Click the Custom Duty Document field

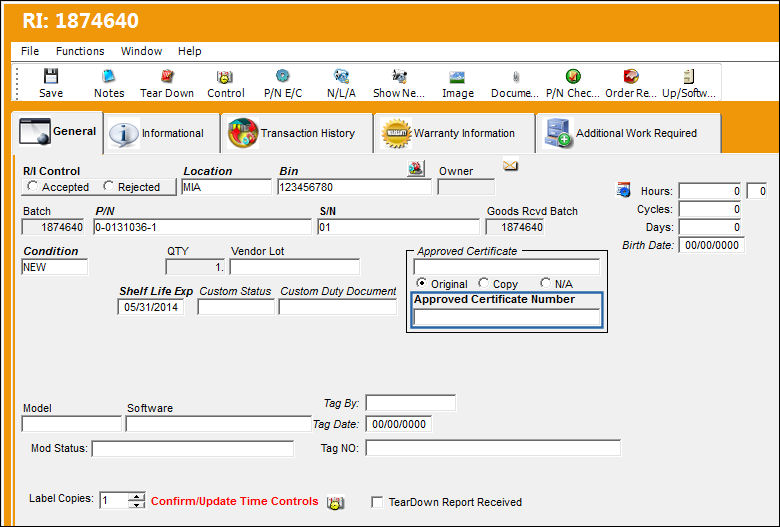click(x=337, y=307)
